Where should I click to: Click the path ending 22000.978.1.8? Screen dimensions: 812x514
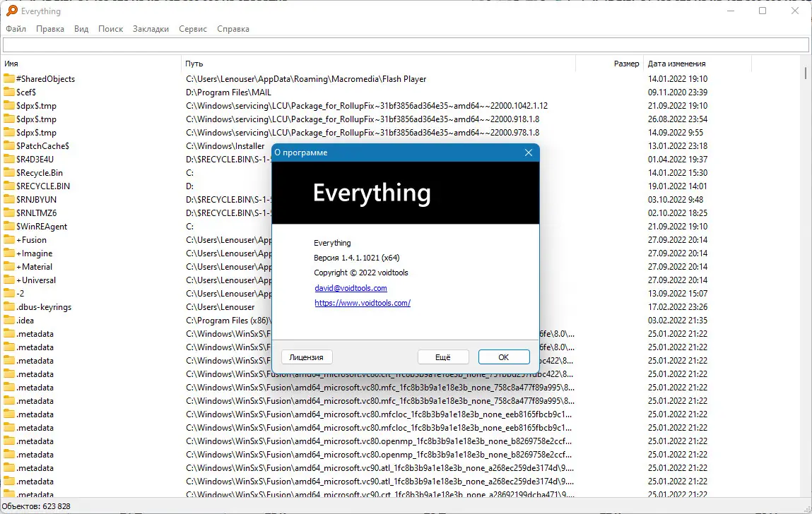[363, 133]
